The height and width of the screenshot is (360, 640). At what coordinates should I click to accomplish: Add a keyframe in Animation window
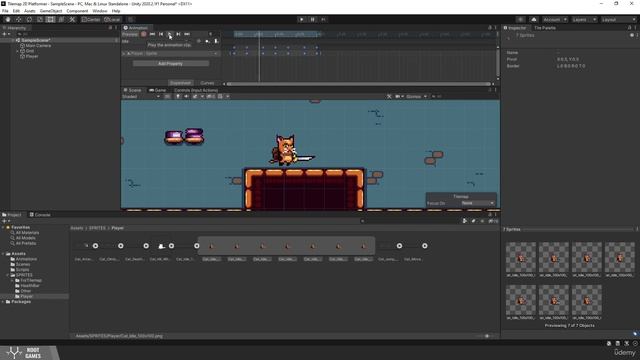tap(207, 41)
